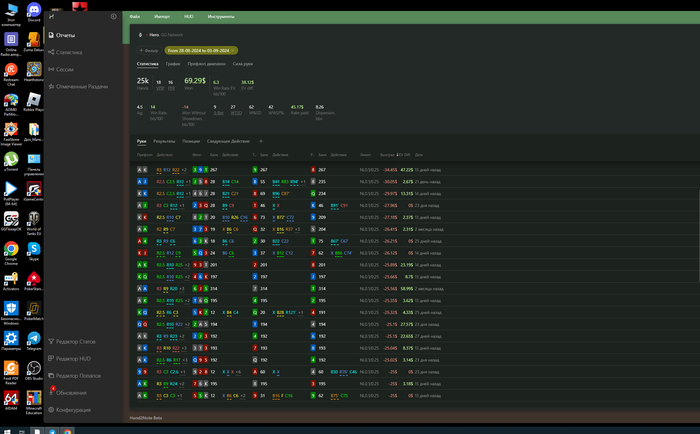Open Обновления with notification badge
This screenshot has height=434, width=700.
point(70,392)
